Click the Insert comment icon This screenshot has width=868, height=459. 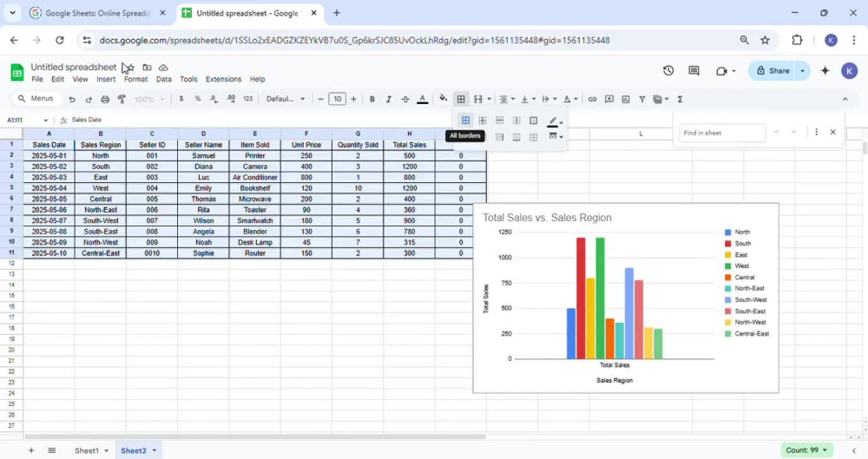coord(609,99)
